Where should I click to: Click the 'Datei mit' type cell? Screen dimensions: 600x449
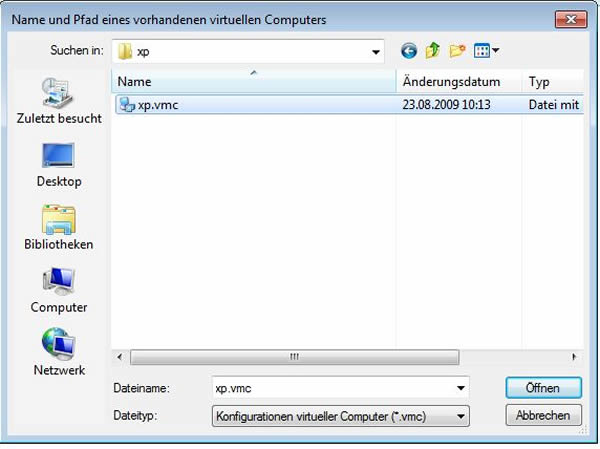point(554,104)
